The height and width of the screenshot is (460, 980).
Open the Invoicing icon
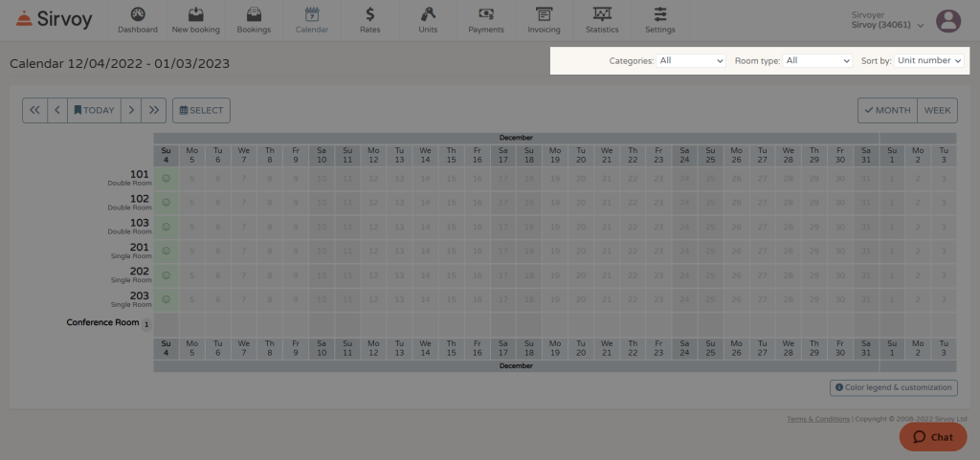coord(544,15)
